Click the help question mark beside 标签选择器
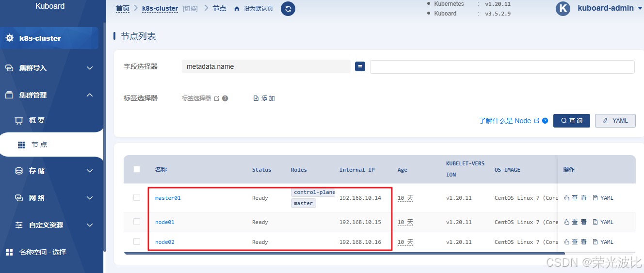Image resolution: width=644 pixels, height=273 pixels. [x=225, y=98]
